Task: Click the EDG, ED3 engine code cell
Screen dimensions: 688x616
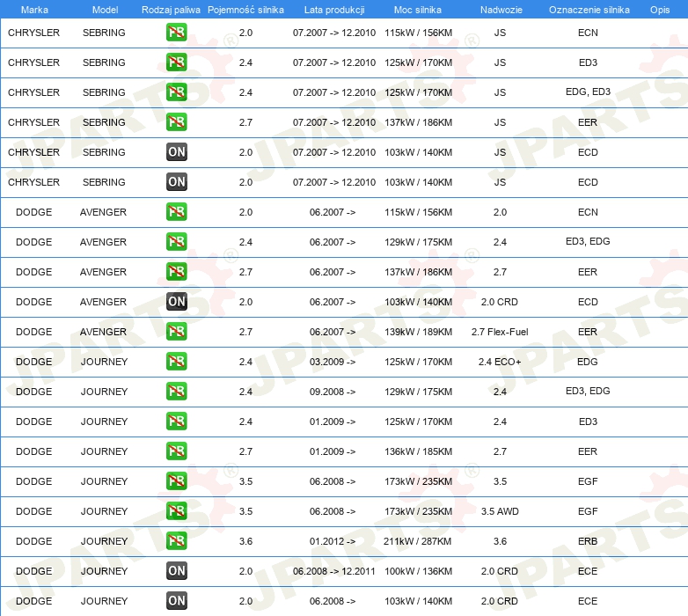Action: point(588,92)
